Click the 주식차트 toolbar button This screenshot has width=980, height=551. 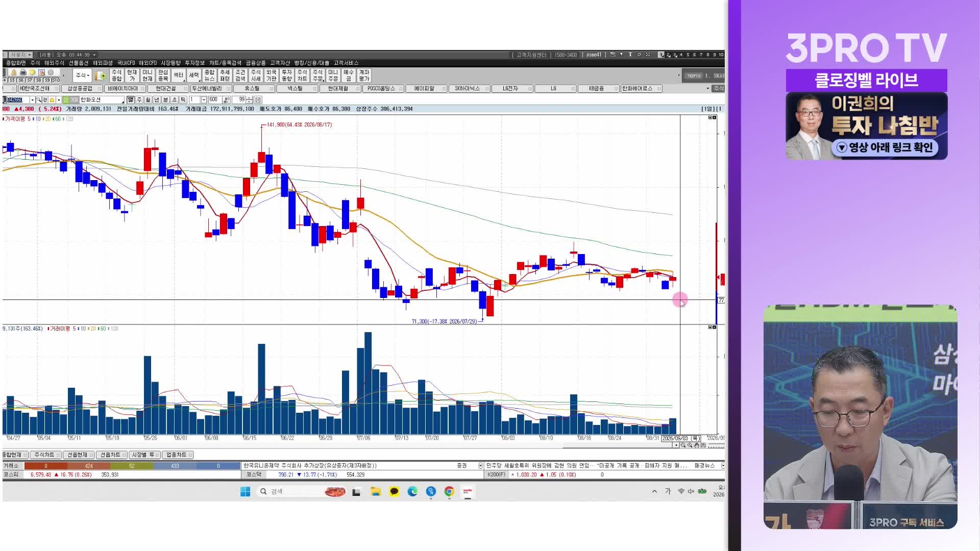tap(302, 76)
